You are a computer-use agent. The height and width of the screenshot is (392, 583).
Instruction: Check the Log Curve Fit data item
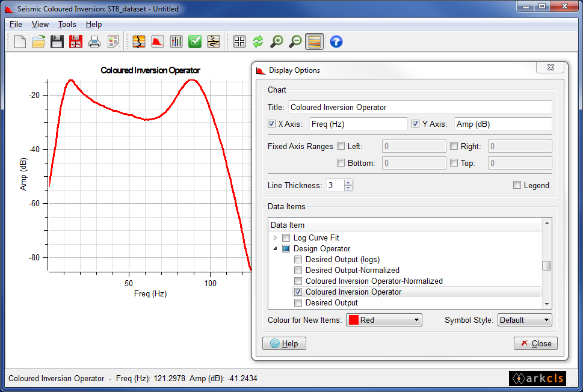click(x=286, y=238)
